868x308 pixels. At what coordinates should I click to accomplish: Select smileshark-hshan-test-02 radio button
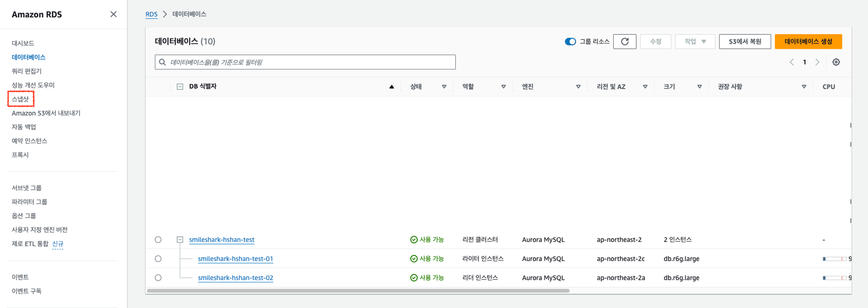pos(158,278)
